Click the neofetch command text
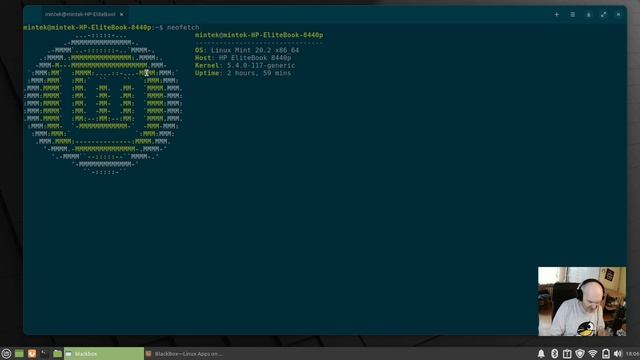Image resolution: width=640 pixels, height=360 pixels. coord(183,27)
